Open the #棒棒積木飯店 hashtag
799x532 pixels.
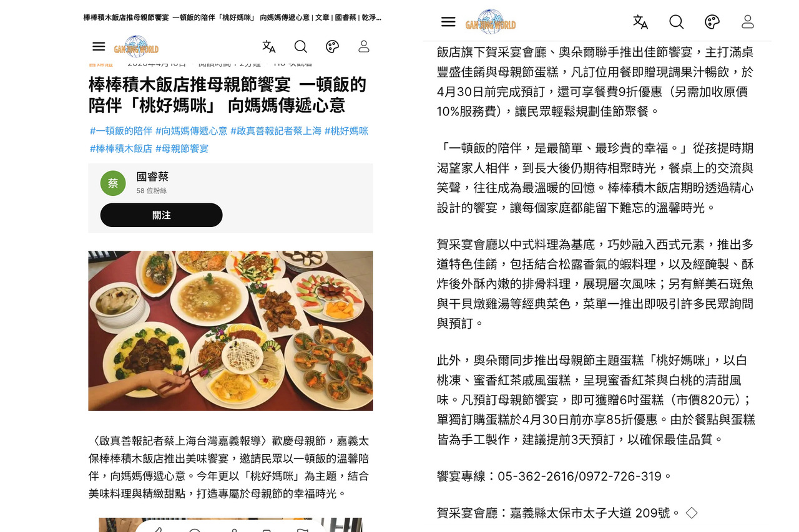pos(121,148)
